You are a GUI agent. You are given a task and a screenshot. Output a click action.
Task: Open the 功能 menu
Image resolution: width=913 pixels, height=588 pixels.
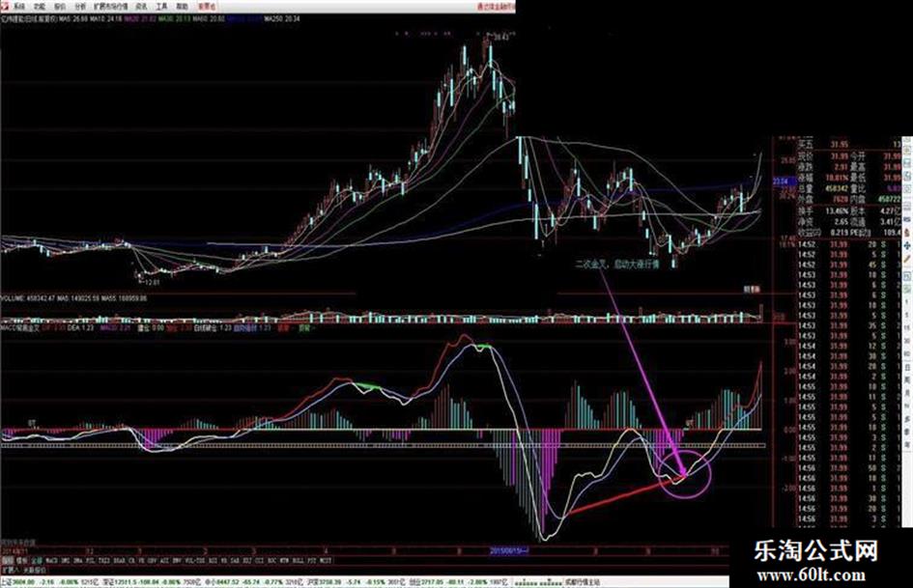pyautogui.click(x=39, y=7)
